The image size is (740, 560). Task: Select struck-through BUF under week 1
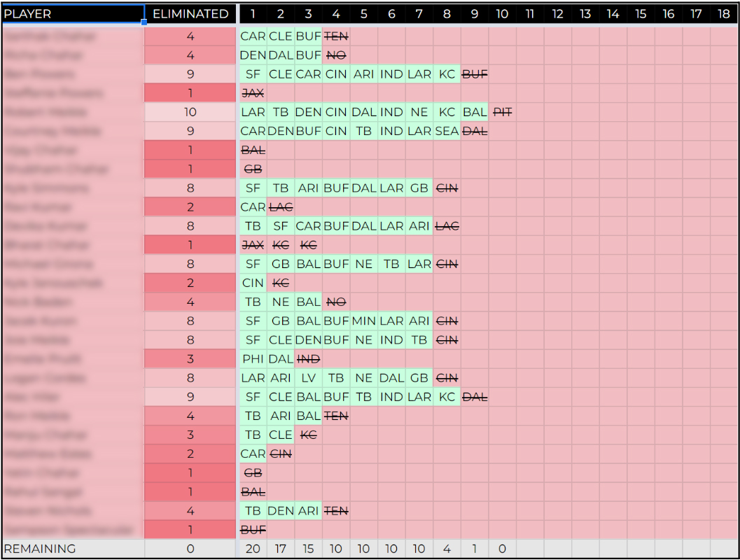click(253, 530)
